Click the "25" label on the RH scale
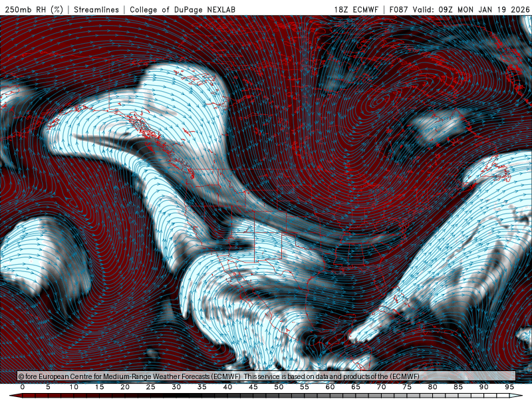 [151, 387]
